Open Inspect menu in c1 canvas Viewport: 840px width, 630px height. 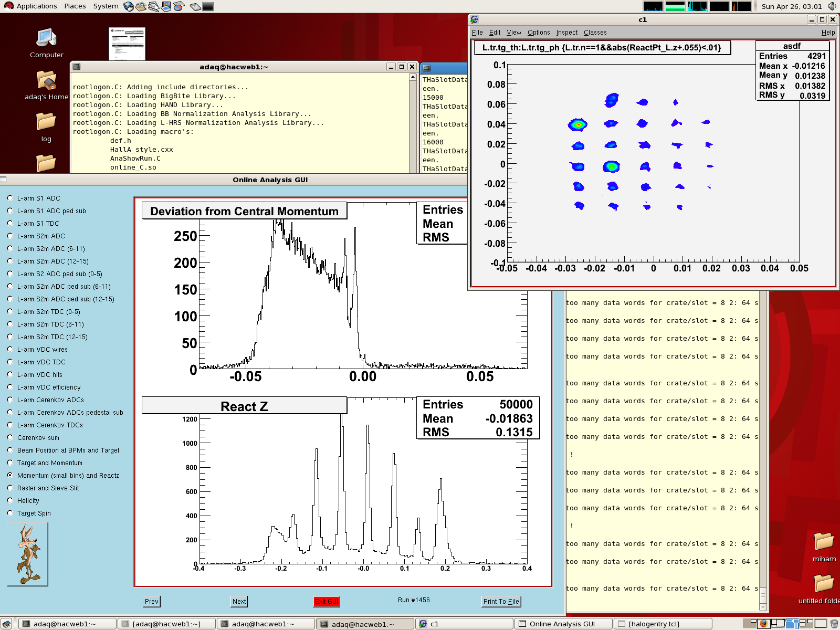pyautogui.click(x=567, y=33)
